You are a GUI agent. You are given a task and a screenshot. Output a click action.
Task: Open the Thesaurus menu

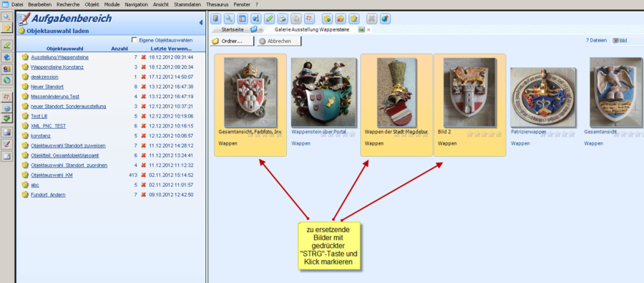click(x=218, y=4)
